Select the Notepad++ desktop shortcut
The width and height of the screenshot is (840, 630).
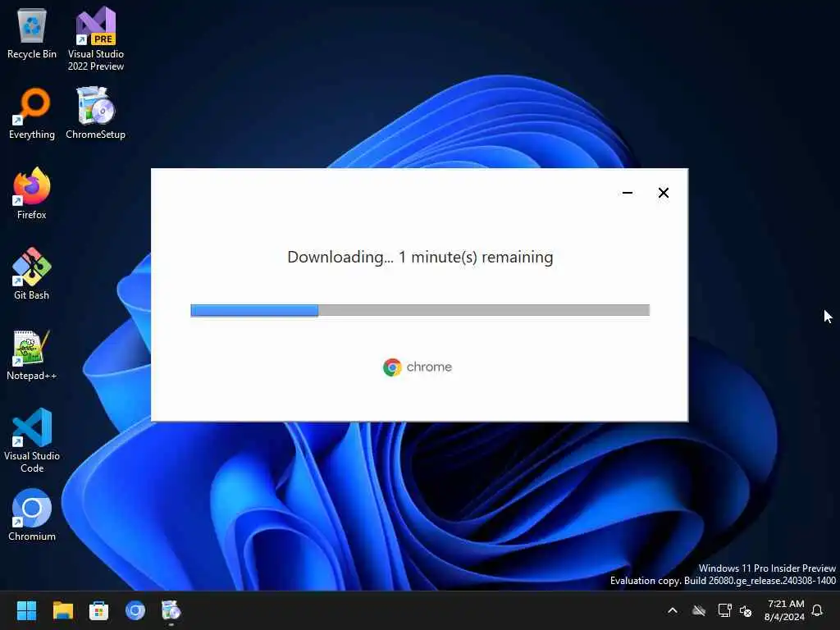(32, 355)
